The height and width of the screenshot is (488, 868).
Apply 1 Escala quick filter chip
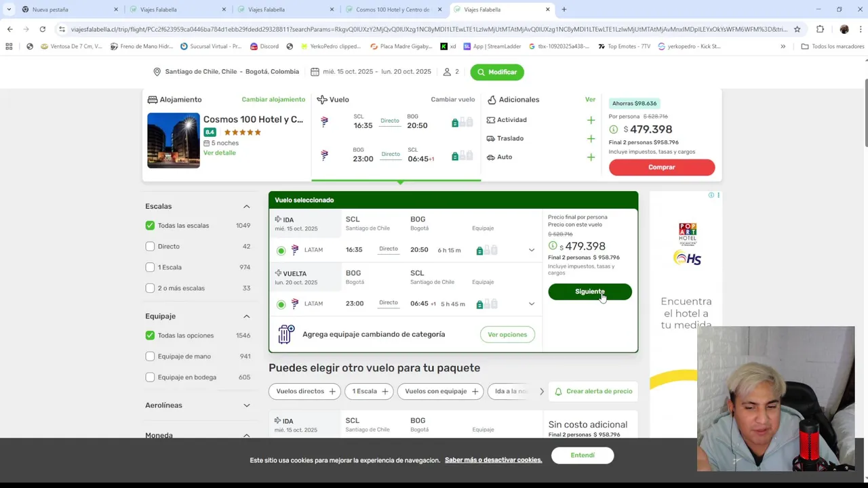pos(370,391)
